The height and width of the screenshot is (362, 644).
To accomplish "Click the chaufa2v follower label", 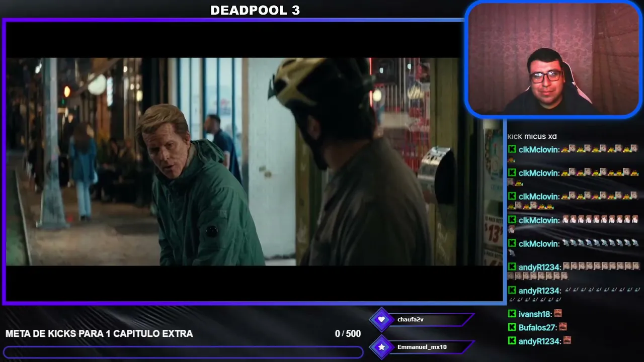I will [x=411, y=320].
